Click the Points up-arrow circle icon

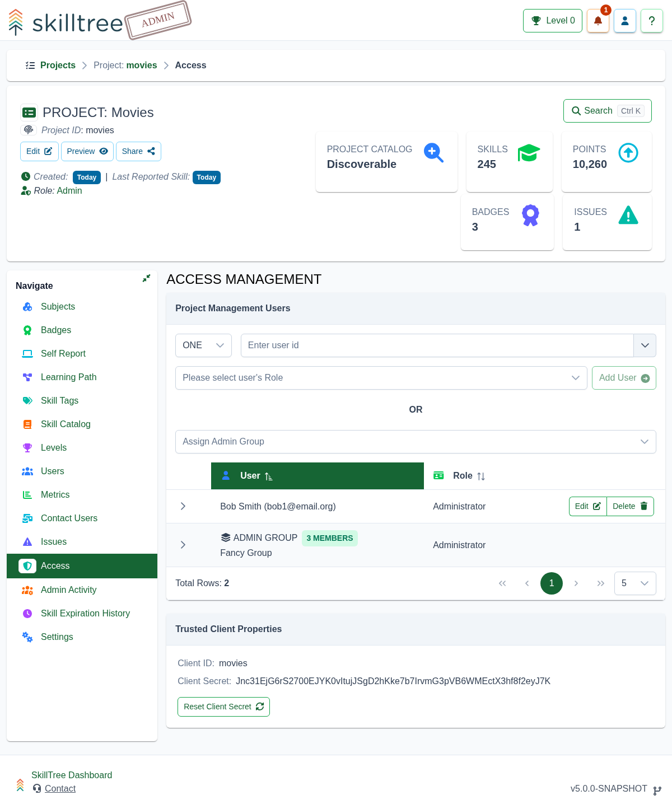tap(628, 152)
